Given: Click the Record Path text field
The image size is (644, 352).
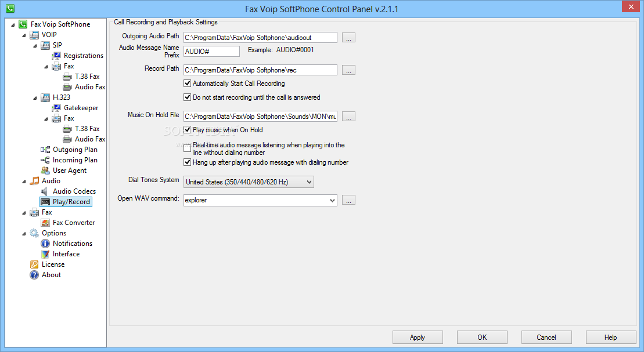Looking at the screenshot, I should click(260, 70).
